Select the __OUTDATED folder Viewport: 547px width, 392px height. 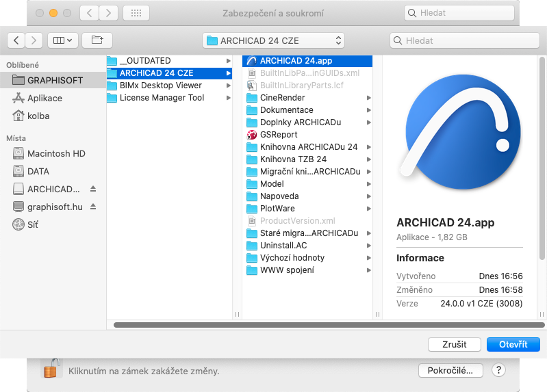169,61
